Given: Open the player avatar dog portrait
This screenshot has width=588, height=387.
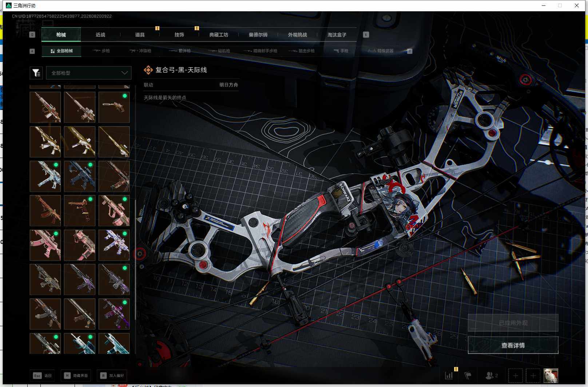Looking at the screenshot, I should 551,375.
